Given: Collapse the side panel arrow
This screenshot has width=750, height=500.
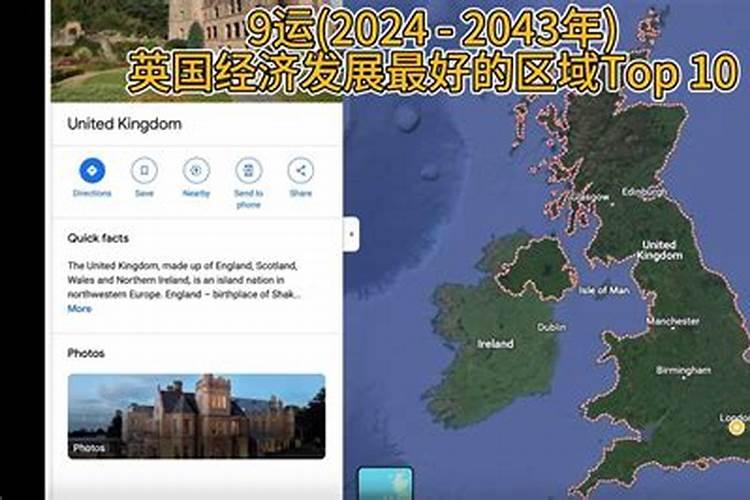Looking at the screenshot, I should point(352,234).
